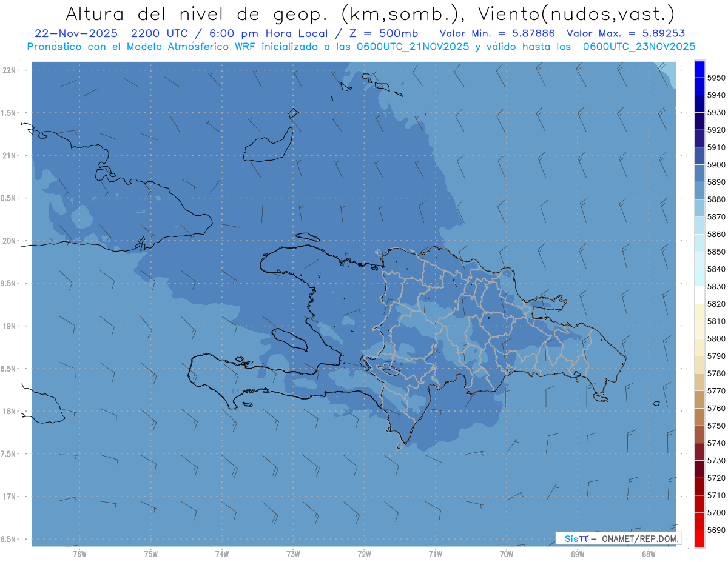Select the '6:00 pm Hora Local' text

click(270, 34)
